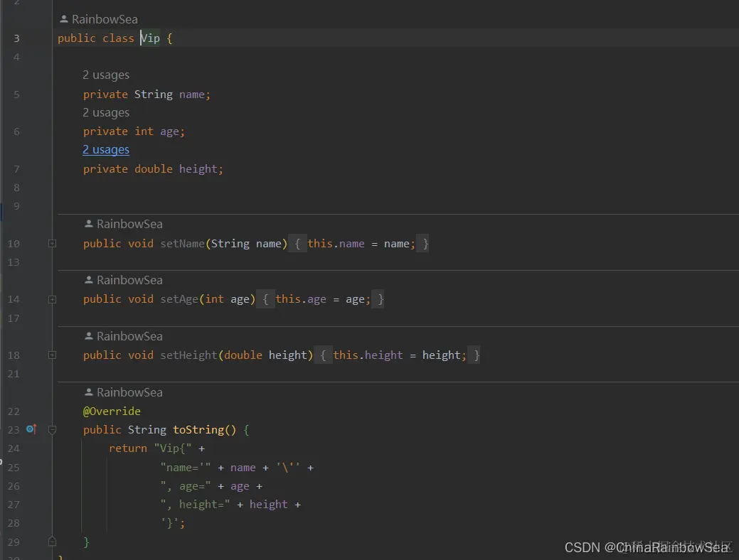739x560 pixels.
Task: Click the ", age=" string literal
Action: [186, 486]
